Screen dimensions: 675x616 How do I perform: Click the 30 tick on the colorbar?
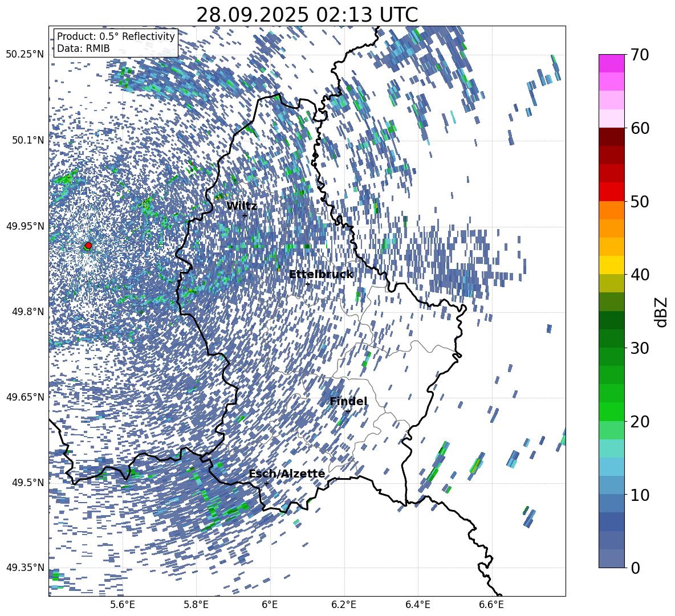point(640,348)
